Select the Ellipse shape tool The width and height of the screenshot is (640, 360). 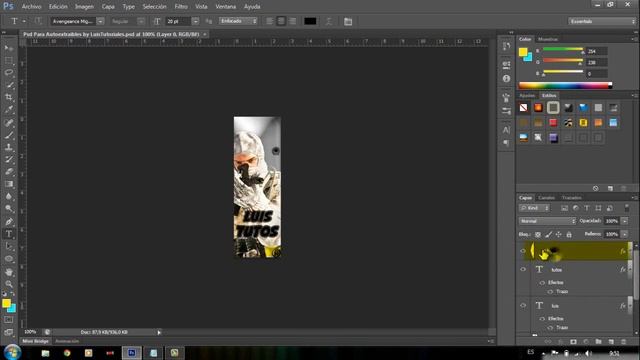click(9, 259)
